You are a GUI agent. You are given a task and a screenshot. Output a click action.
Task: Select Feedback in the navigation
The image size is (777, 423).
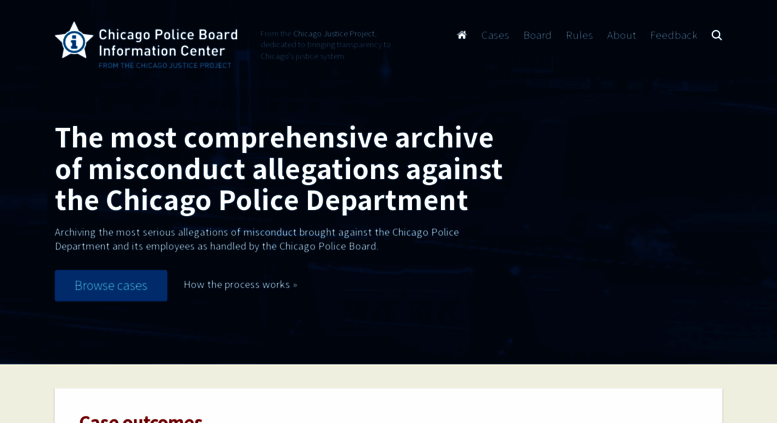click(673, 35)
